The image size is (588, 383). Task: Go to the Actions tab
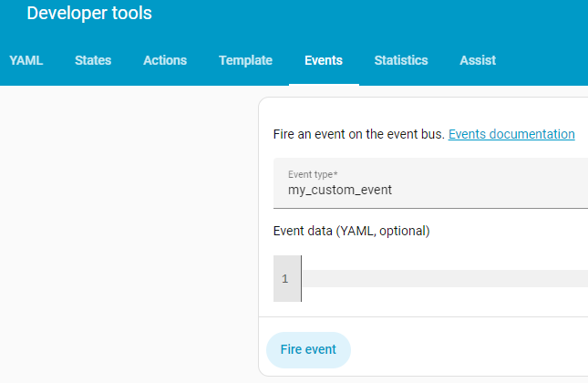(x=165, y=60)
